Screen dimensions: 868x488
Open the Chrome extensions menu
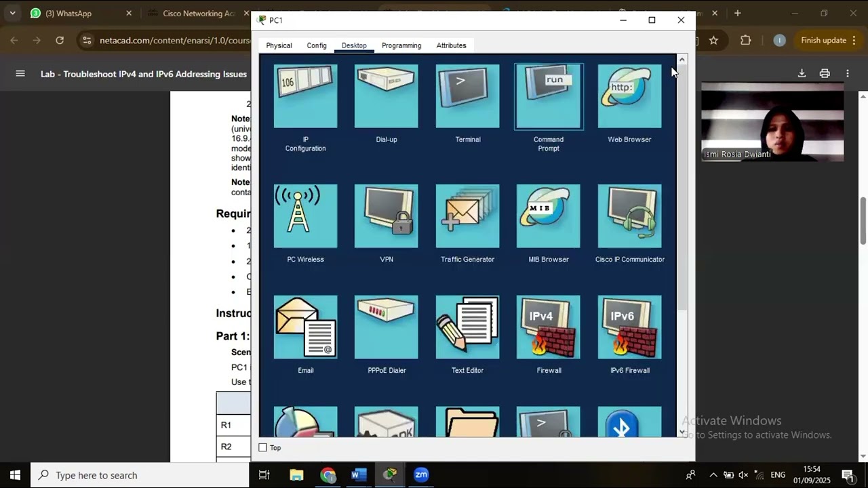point(745,40)
